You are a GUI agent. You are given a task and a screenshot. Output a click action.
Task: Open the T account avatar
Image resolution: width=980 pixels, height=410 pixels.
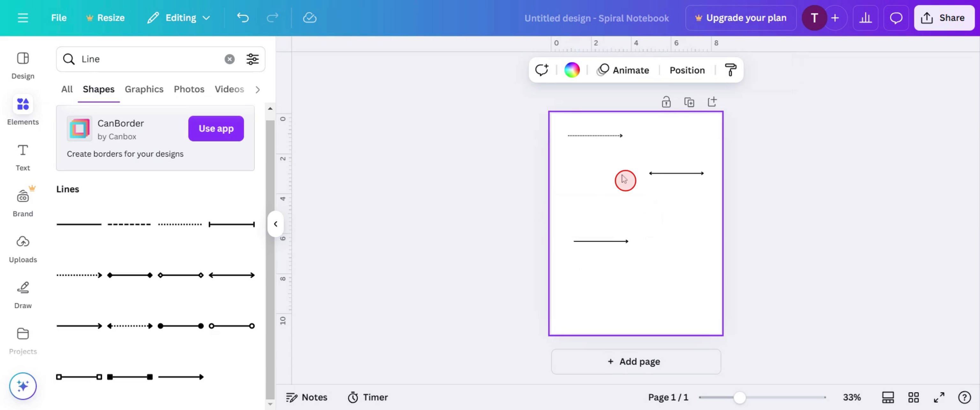point(814,18)
